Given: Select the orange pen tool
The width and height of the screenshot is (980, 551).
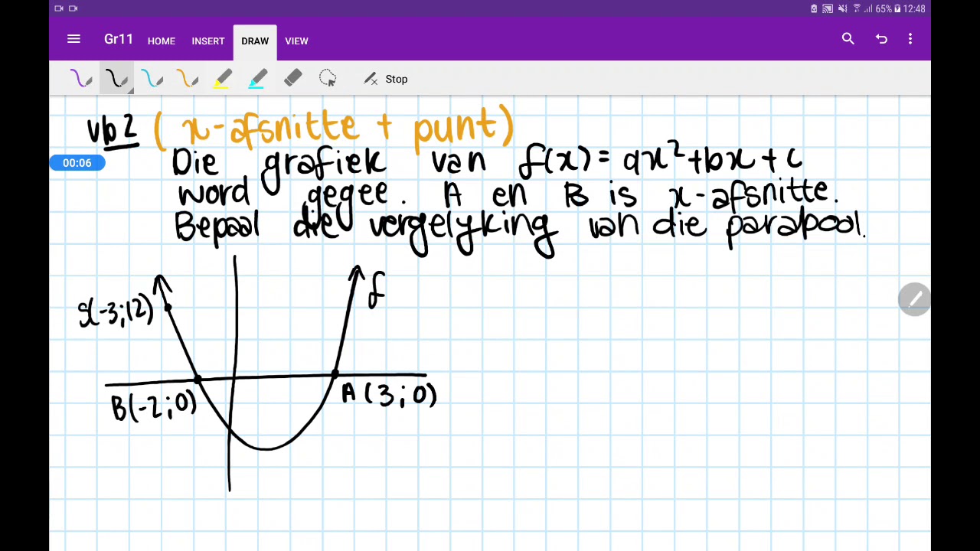Looking at the screenshot, I should coord(187,79).
